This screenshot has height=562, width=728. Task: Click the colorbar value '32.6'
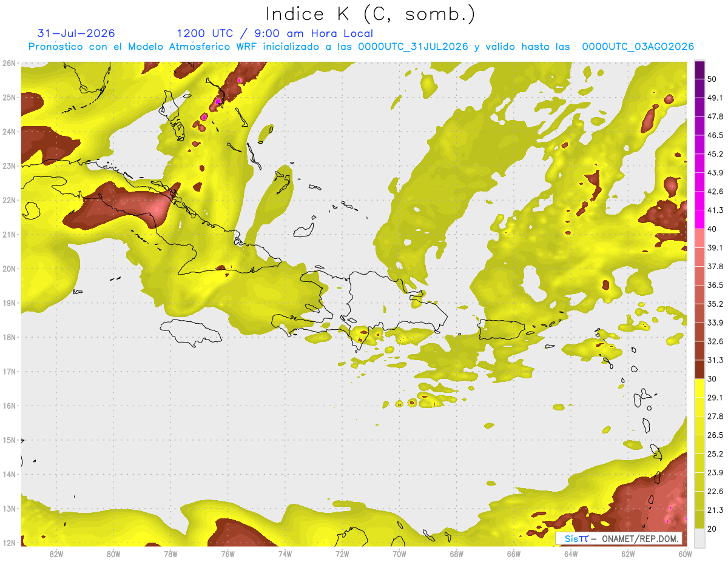click(x=715, y=341)
